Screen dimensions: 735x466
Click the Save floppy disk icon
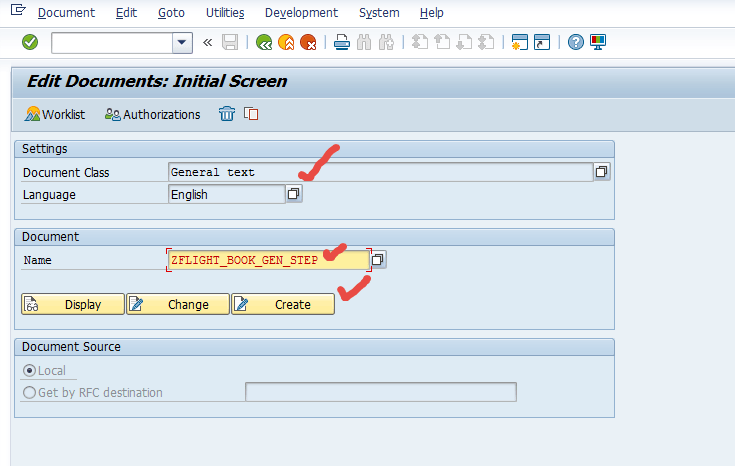pos(230,42)
